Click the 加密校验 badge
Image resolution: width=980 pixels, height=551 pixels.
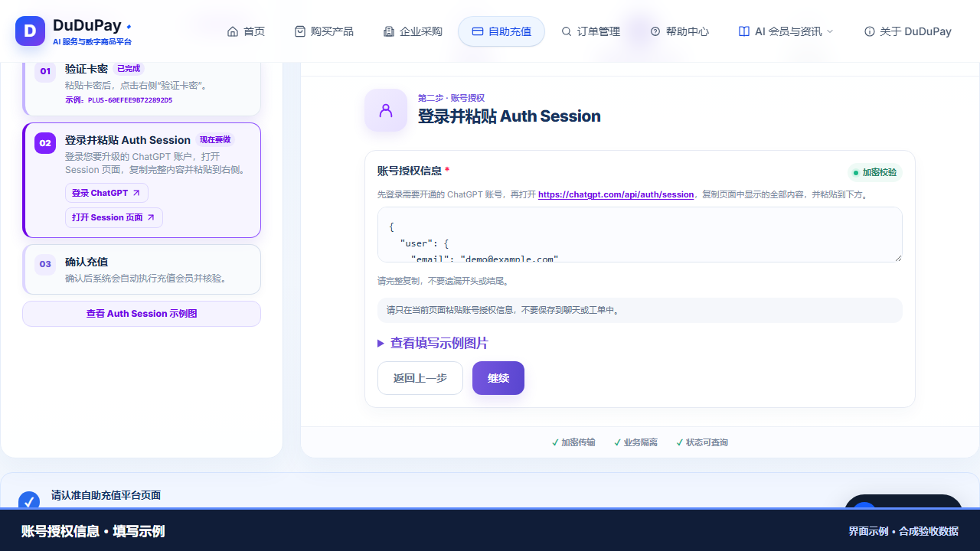tap(875, 172)
